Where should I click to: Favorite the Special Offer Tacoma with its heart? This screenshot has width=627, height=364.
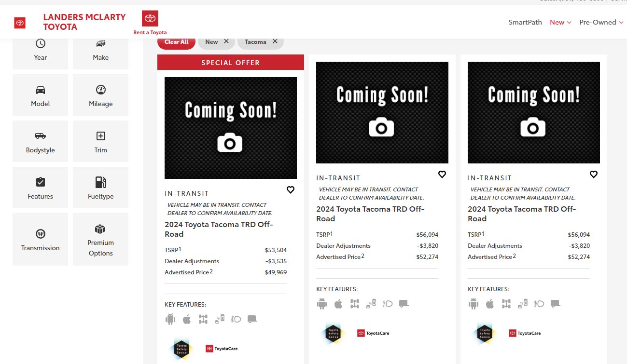(291, 190)
